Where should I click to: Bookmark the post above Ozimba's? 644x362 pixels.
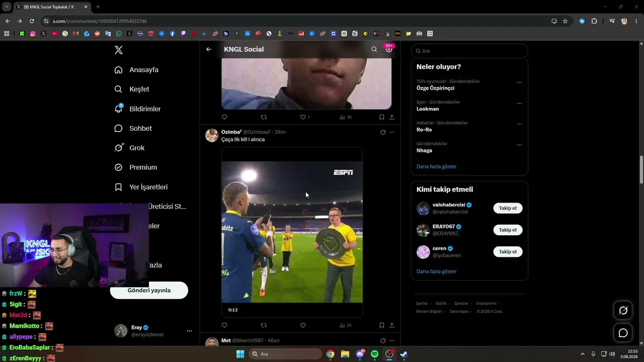click(x=381, y=117)
